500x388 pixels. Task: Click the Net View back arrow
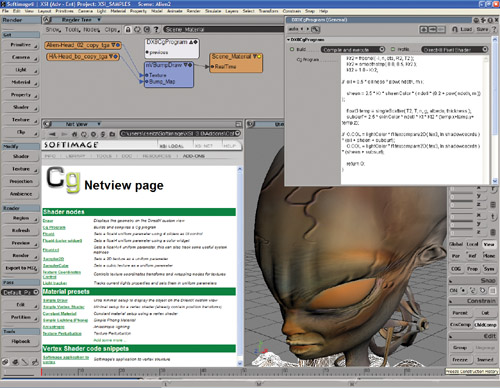52,134
